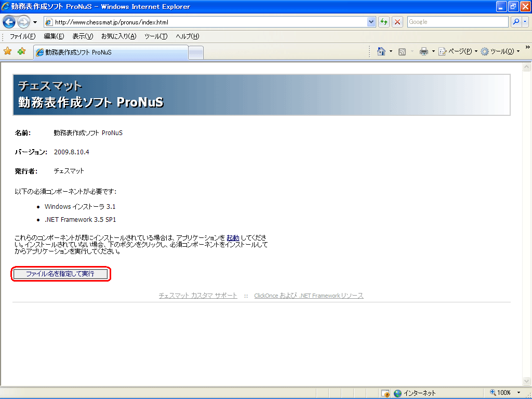Click the 起動 launch link

[233, 238]
